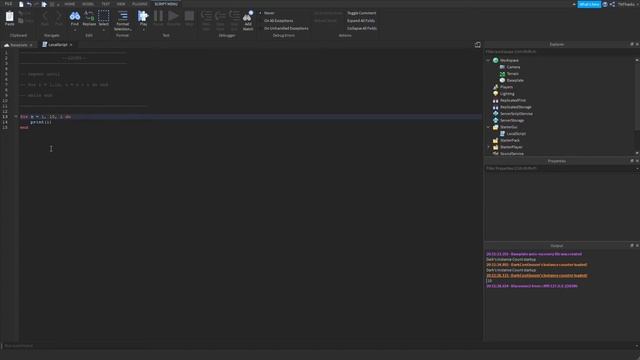Viewport: 640px width, 360px height.
Task: Switch to the PLUGINS ribbon tab
Action: click(140, 4)
